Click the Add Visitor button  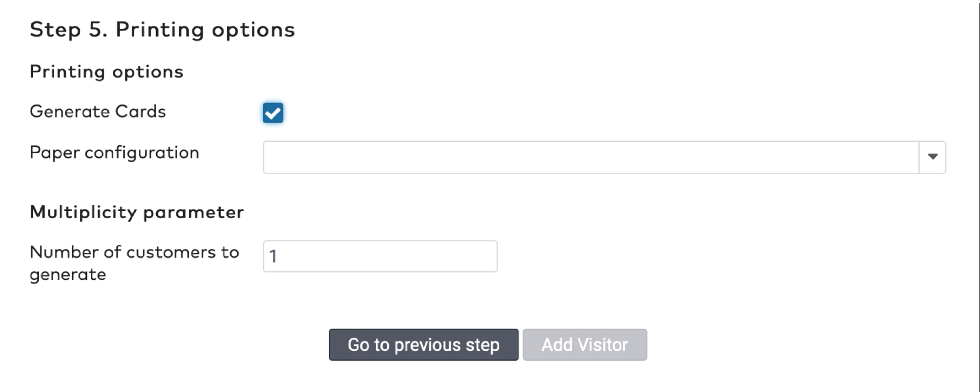[x=584, y=345]
